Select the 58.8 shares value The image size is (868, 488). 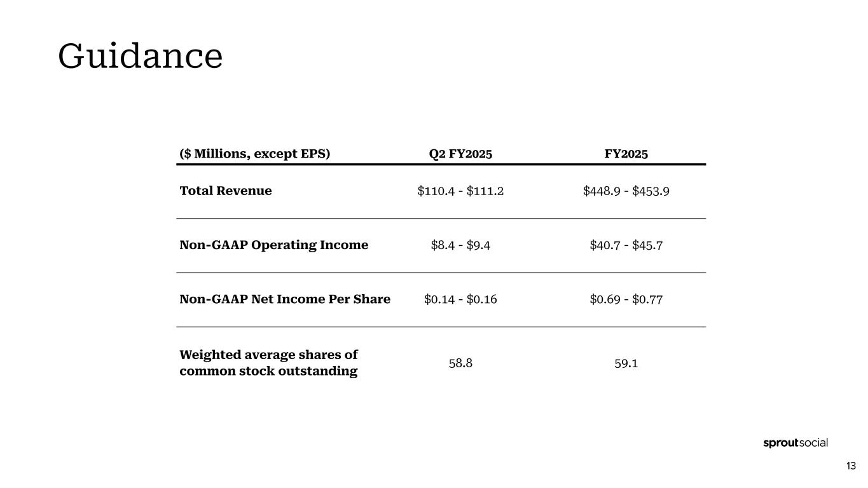[460, 363]
